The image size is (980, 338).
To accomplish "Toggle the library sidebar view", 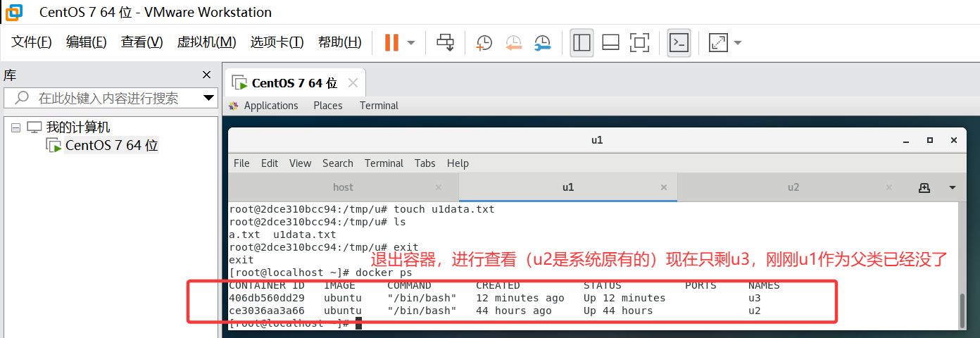I will point(582,42).
